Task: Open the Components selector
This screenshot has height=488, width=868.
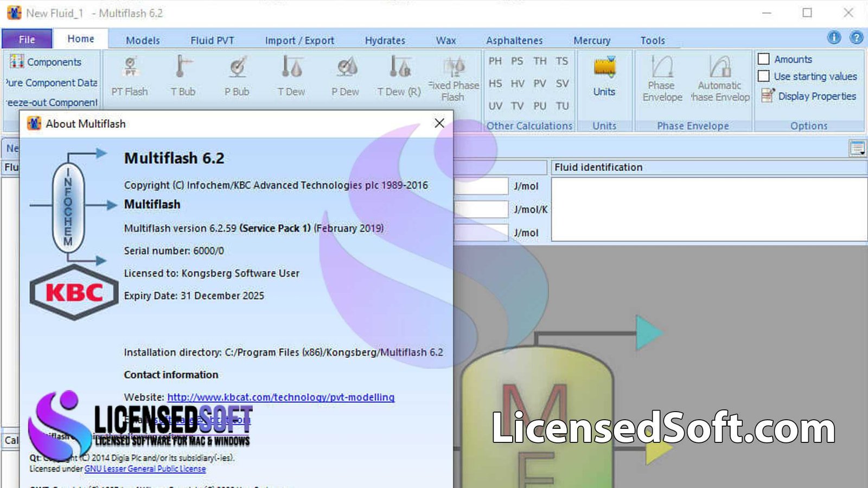Action: [x=46, y=62]
